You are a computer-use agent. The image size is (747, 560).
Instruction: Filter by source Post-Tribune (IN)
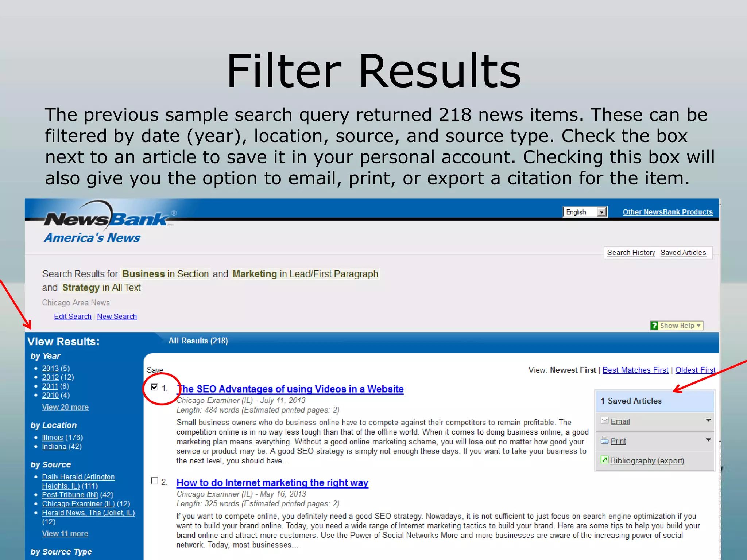70,495
